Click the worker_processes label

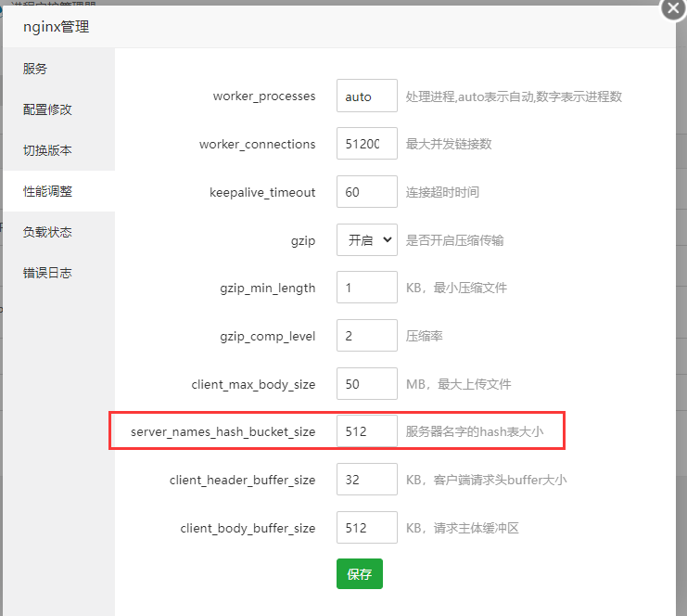(264, 96)
